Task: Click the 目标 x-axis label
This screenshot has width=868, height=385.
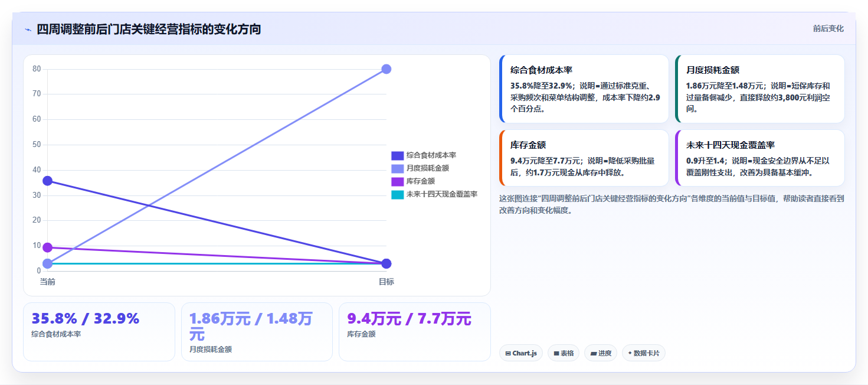Action: tap(386, 282)
